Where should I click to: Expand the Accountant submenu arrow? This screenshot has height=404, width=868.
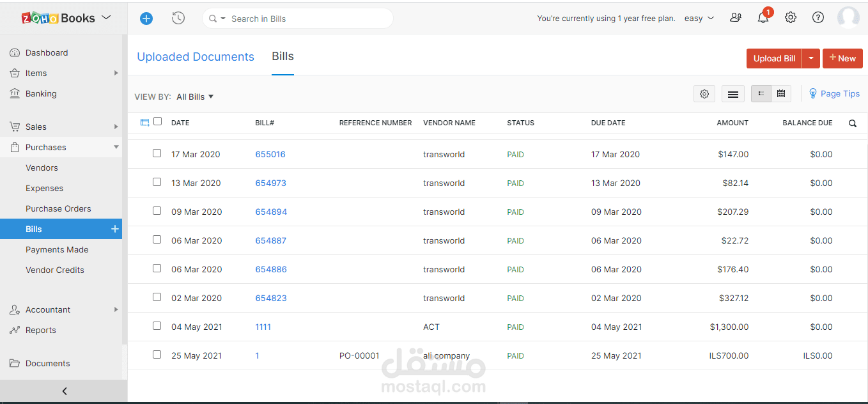[x=116, y=309]
